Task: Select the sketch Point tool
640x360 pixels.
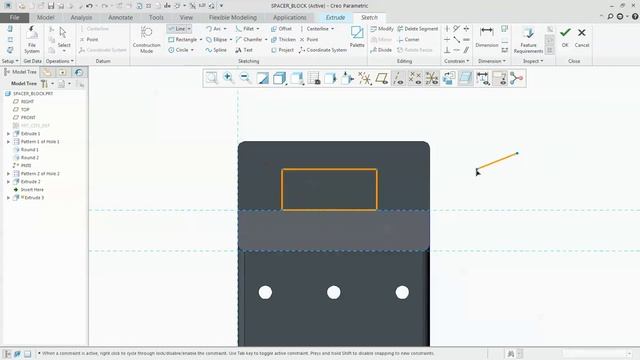Action: pyautogui.click(x=309, y=40)
